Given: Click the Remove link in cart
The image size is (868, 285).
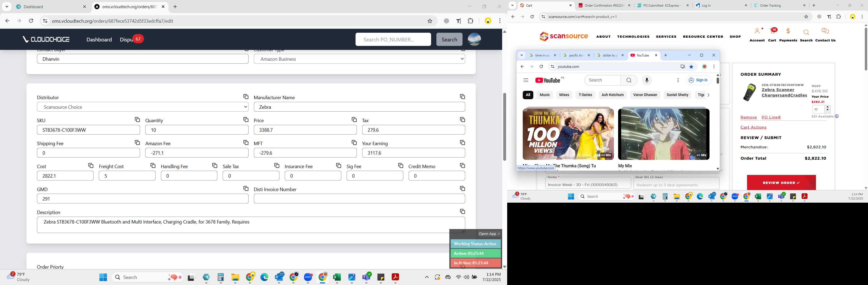Looking at the screenshot, I should click(748, 117).
